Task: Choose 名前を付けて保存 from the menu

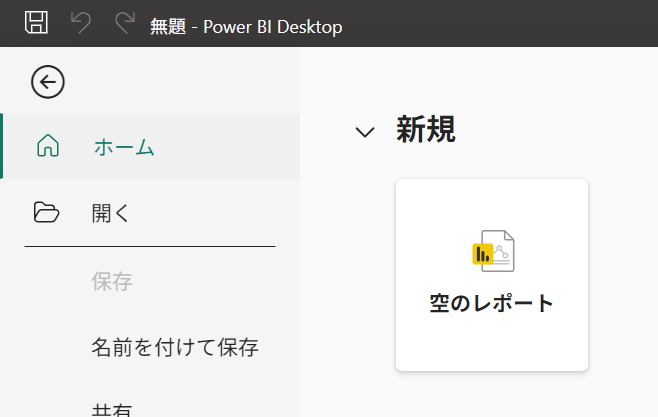Action: pos(175,347)
